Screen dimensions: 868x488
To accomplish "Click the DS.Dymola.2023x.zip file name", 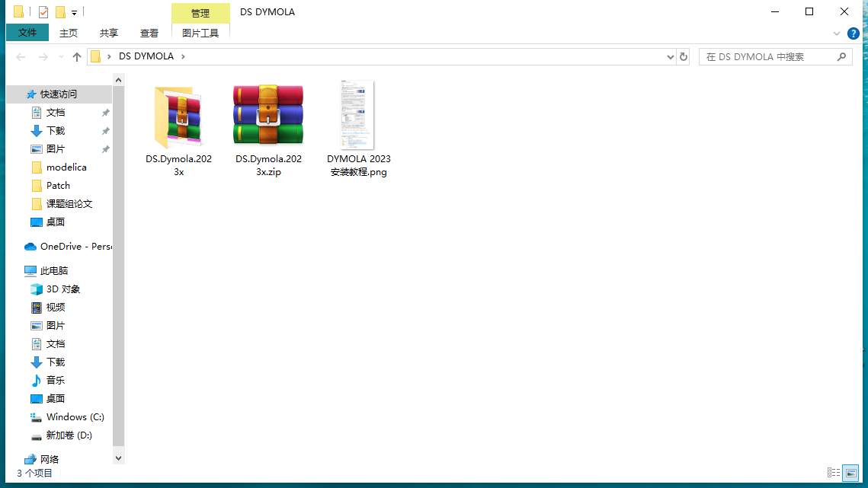I will (x=268, y=165).
